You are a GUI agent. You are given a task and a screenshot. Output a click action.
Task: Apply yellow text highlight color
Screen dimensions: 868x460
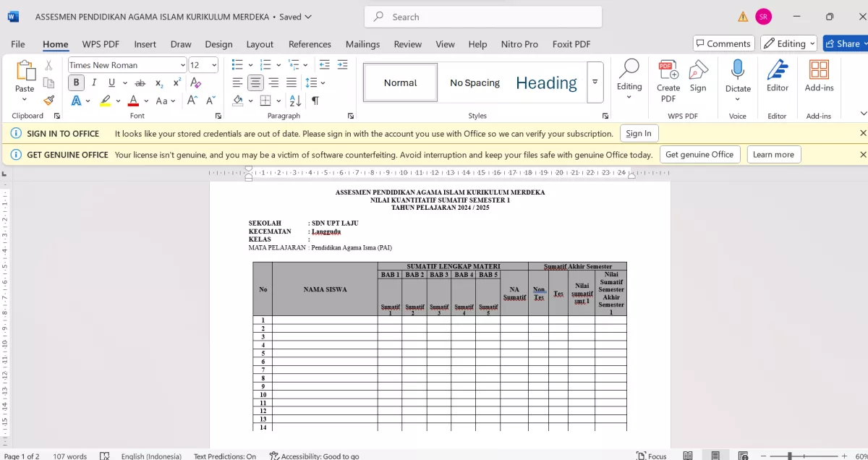[106, 101]
